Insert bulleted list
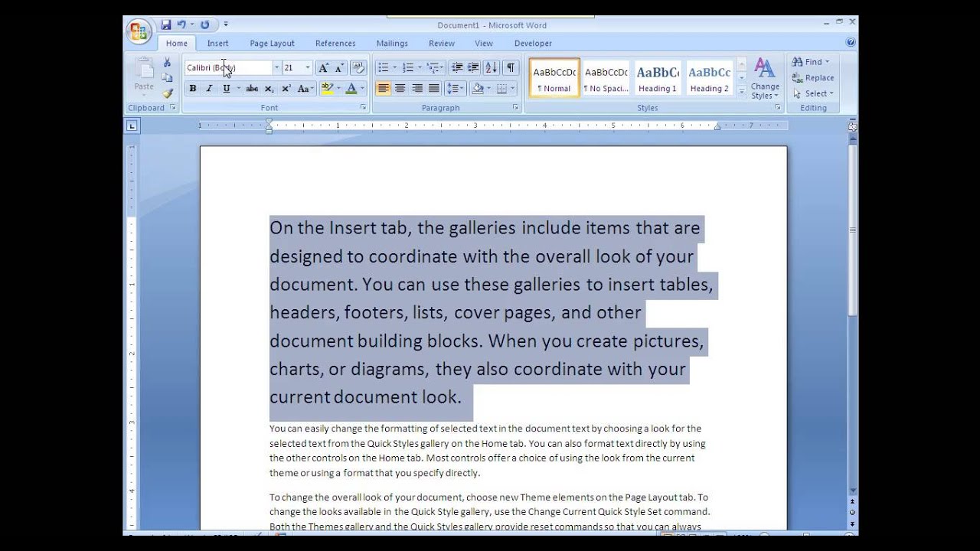The image size is (980, 551). pyautogui.click(x=384, y=67)
